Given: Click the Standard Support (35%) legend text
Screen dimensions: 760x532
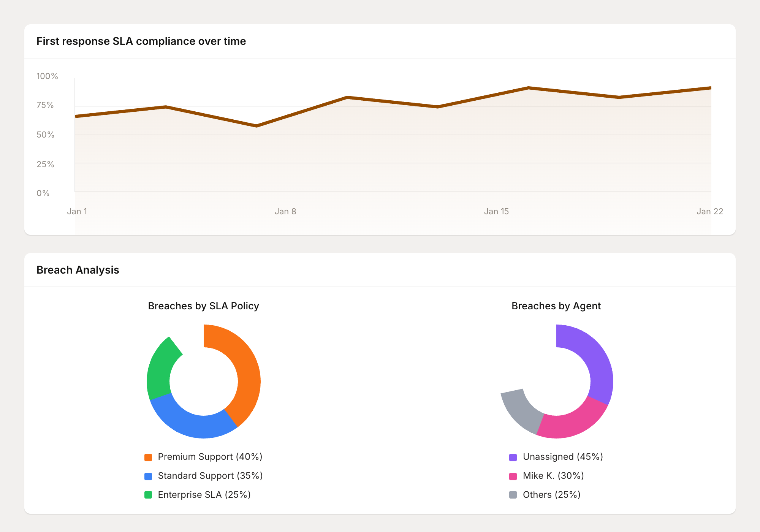Looking at the screenshot, I should click(x=210, y=475).
